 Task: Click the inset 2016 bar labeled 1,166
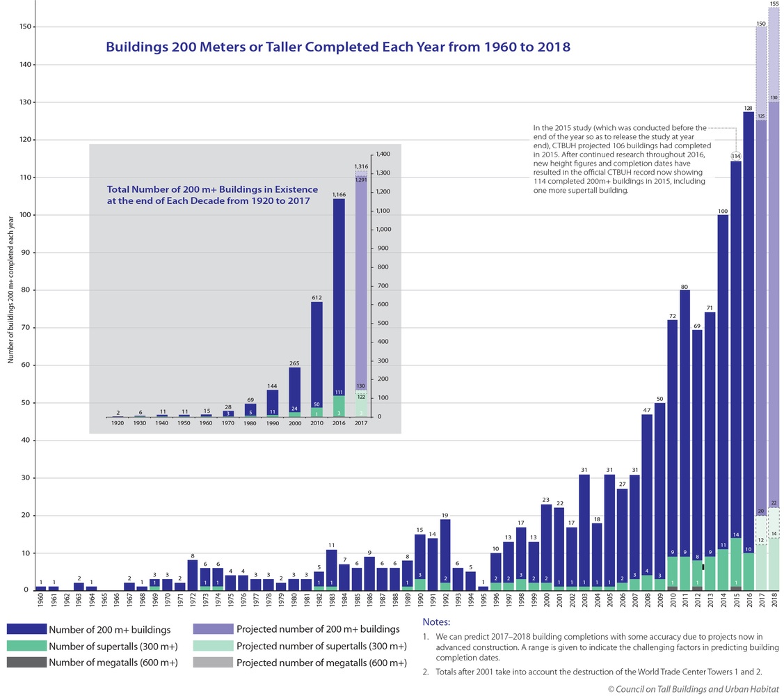coord(339,308)
